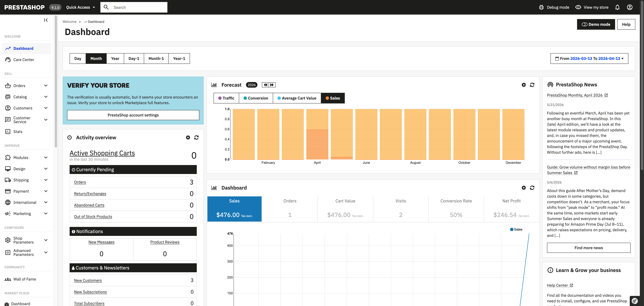Click the Modules puzzle icon in sidebar
This screenshot has height=306, width=644.
click(x=8, y=157)
